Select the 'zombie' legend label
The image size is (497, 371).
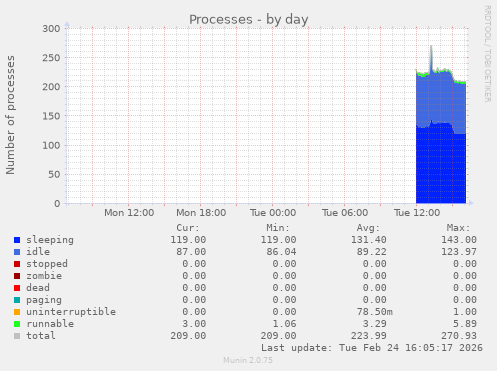(44, 276)
